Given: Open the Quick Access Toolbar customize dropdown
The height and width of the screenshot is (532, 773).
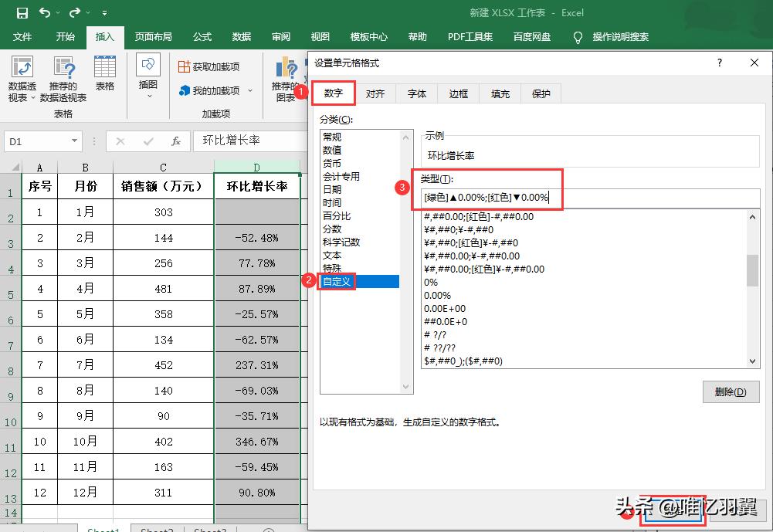Looking at the screenshot, I should [103, 13].
